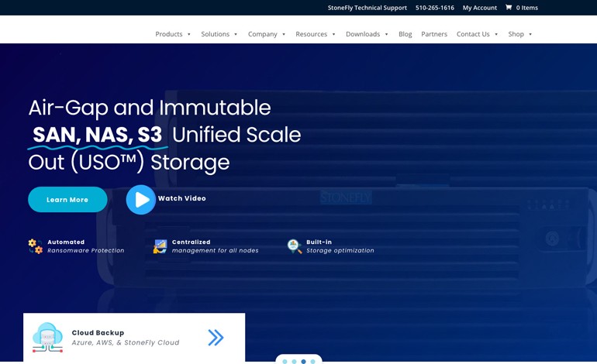597x364 pixels.
Task: Click the SAN, NAS, S3 headline text
Action: click(x=98, y=135)
